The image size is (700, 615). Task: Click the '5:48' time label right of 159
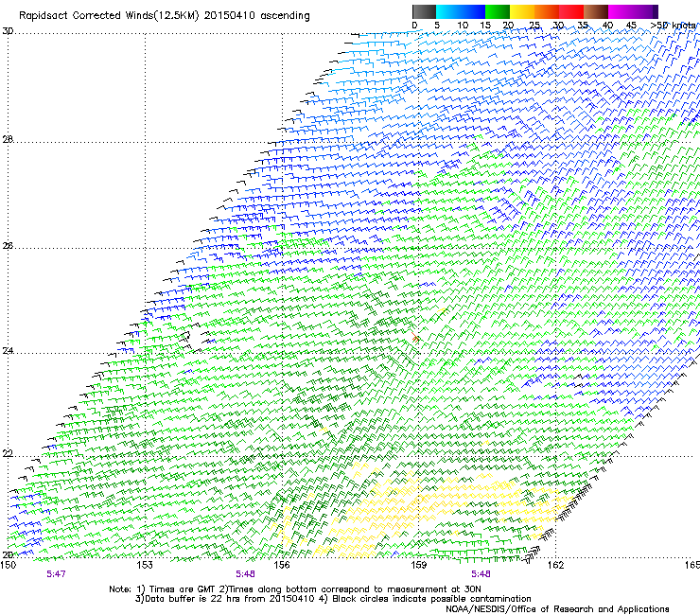481,574
